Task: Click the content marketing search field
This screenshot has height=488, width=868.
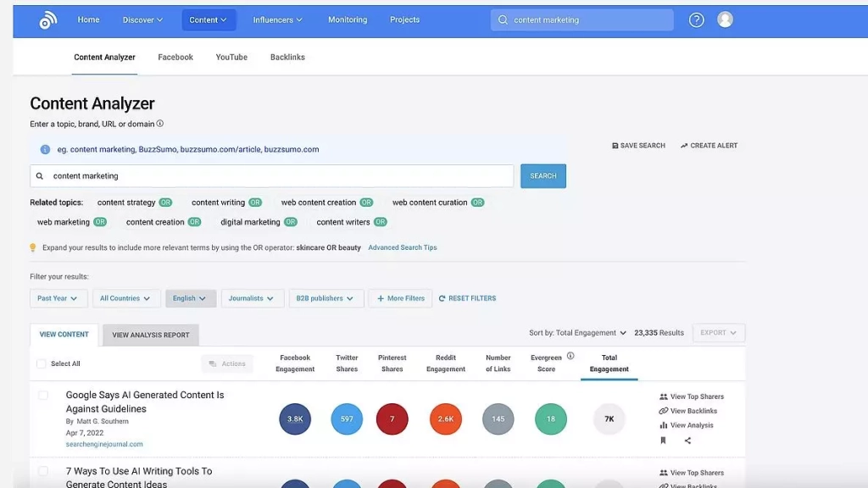Action: (272, 176)
